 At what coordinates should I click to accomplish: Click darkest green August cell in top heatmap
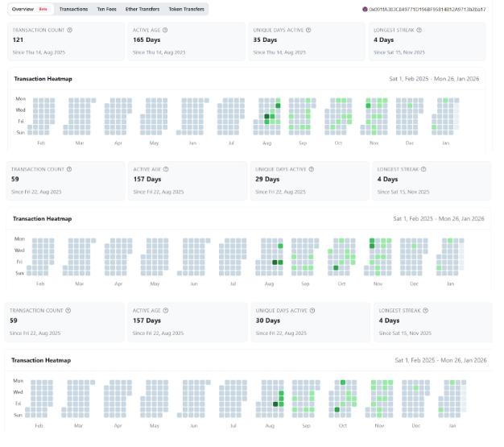click(x=266, y=117)
